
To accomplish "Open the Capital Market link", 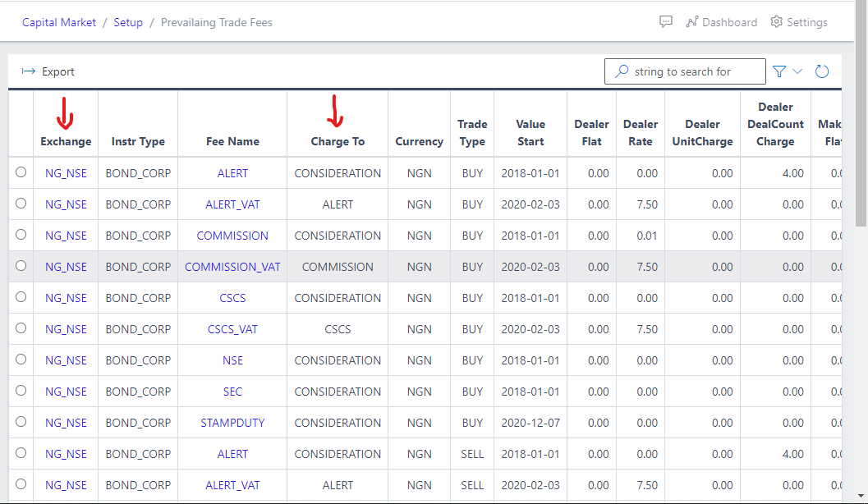I will pos(58,22).
